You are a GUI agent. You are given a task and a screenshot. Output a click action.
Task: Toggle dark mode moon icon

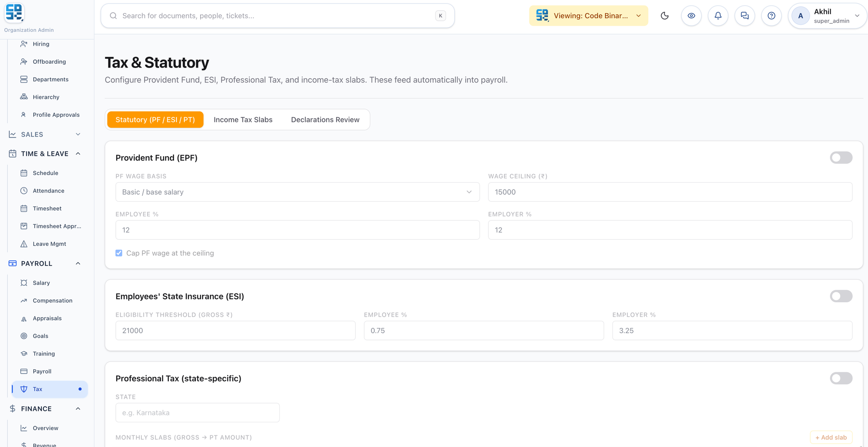coord(665,16)
